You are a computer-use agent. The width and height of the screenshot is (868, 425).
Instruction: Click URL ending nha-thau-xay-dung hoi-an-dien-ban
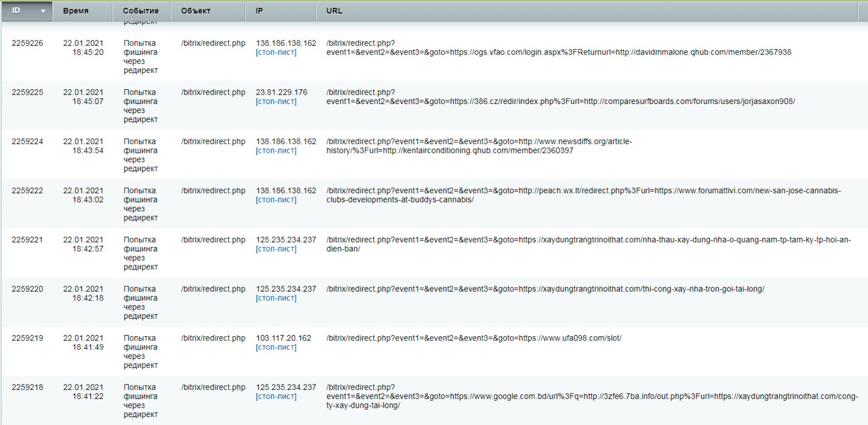(x=589, y=244)
